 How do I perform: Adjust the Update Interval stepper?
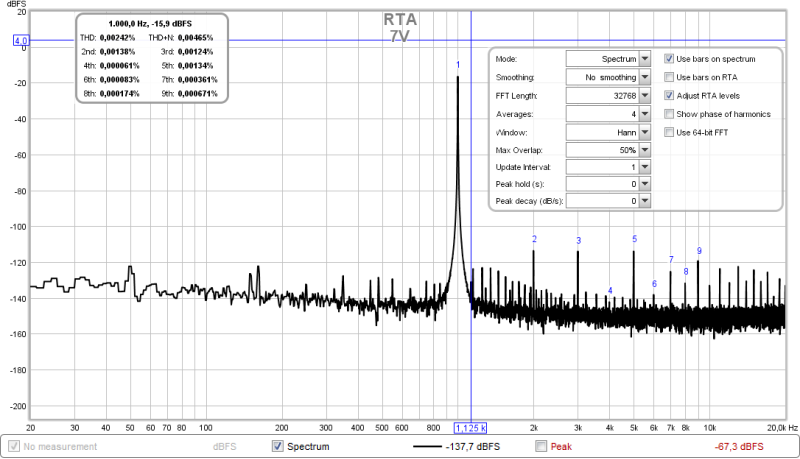[644, 166]
